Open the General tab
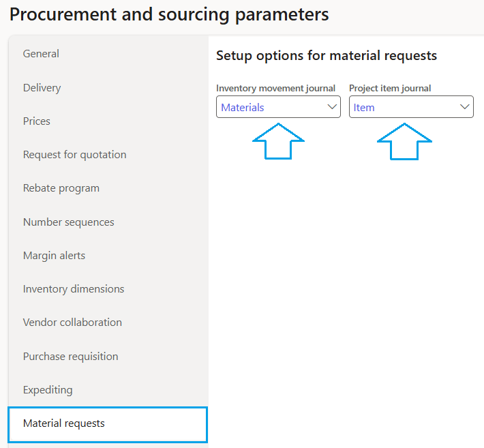The image size is (484, 448). [x=41, y=54]
